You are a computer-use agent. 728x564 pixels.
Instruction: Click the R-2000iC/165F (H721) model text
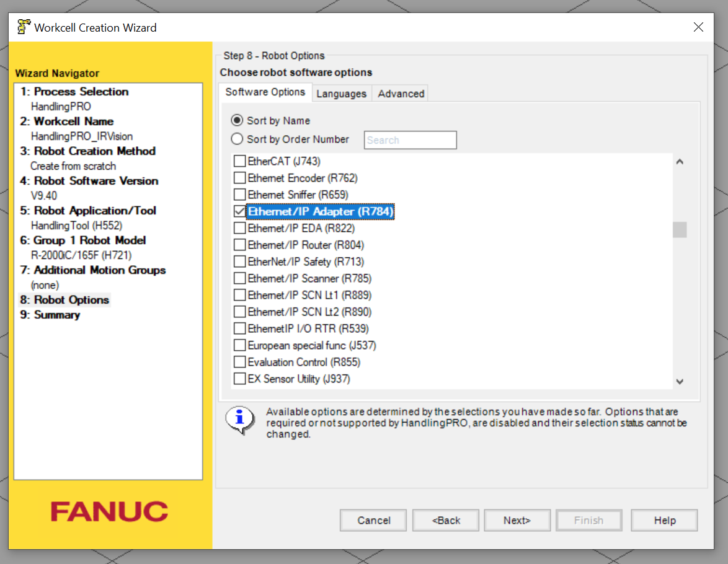[81, 255]
